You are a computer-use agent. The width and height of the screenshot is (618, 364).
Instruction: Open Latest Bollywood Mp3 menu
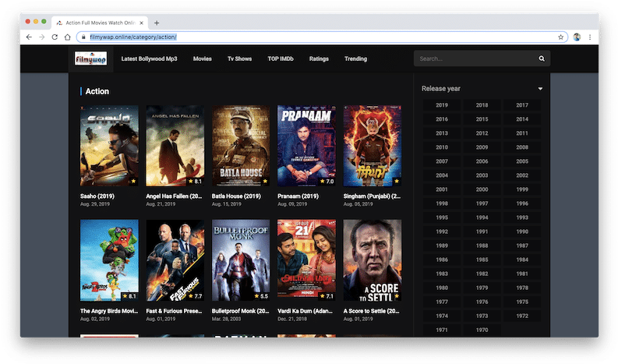pyautogui.click(x=150, y=58)
